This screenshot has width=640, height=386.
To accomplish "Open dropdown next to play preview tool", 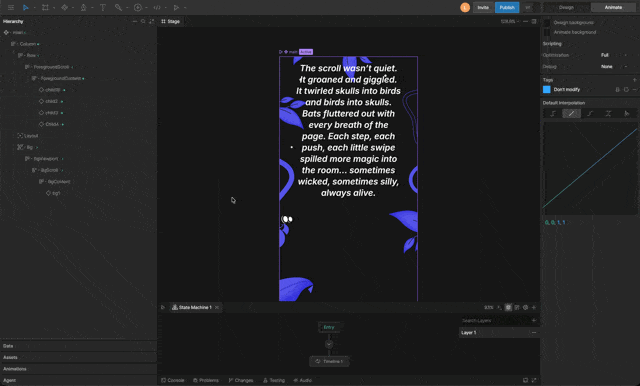I will click(185, 8).
